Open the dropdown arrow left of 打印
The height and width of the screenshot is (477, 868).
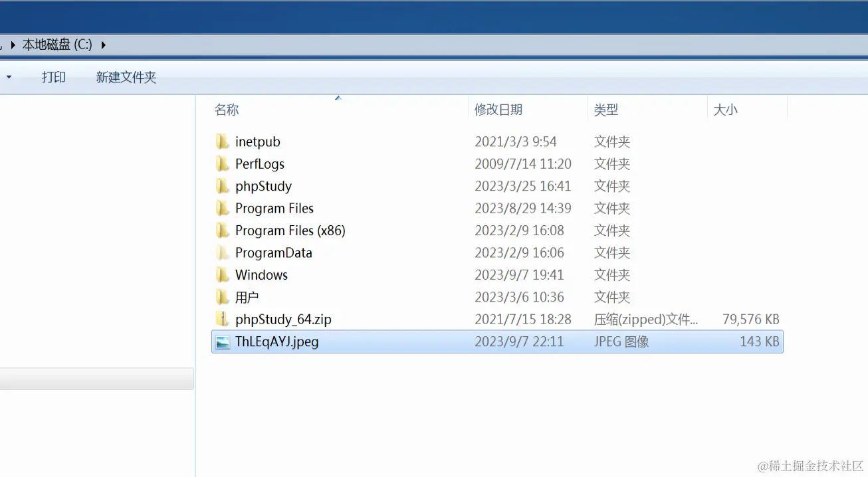(x=9, y=77)
